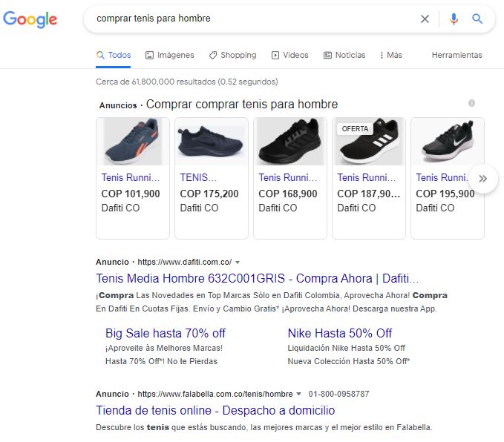Click 'Liquidación Nike Hasta 50% Off' text

pos(346,348)
